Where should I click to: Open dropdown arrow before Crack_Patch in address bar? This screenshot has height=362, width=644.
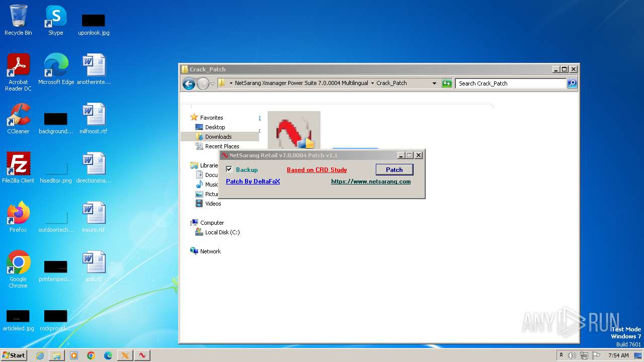coord(372,83)
